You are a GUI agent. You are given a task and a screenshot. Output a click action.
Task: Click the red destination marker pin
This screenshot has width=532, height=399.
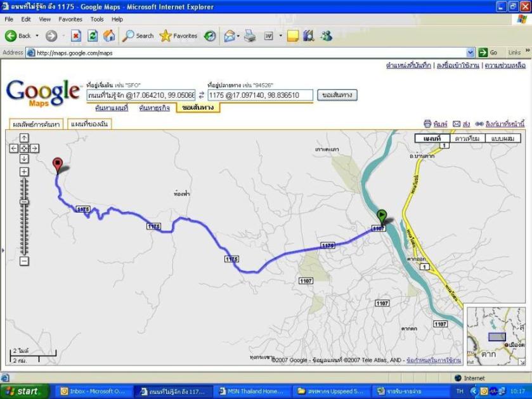58,164
